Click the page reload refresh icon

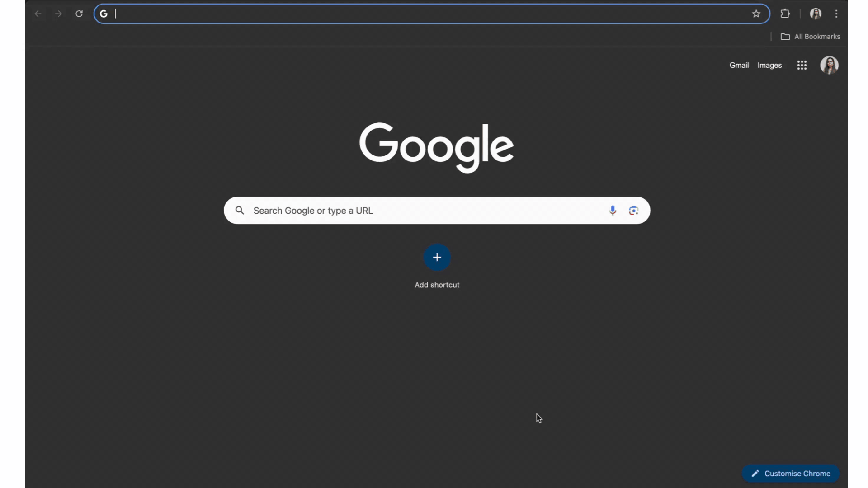coord(79,13)
